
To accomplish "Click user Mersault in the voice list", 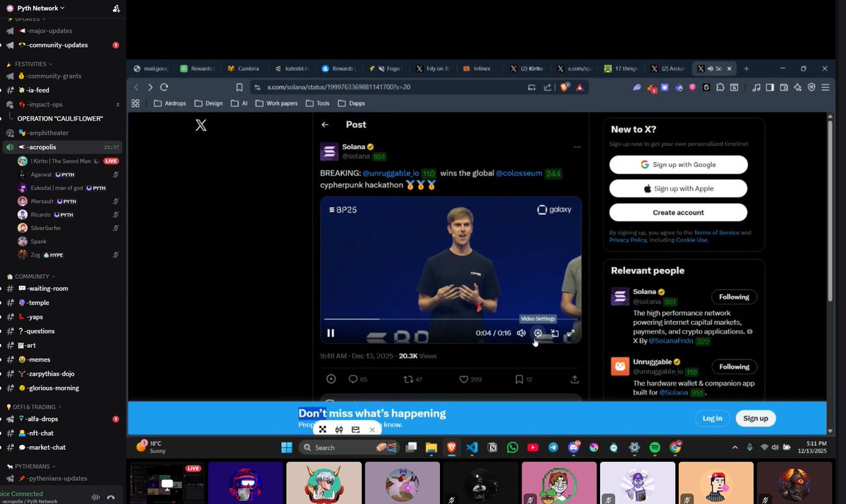I will click(x=68, y=201).
